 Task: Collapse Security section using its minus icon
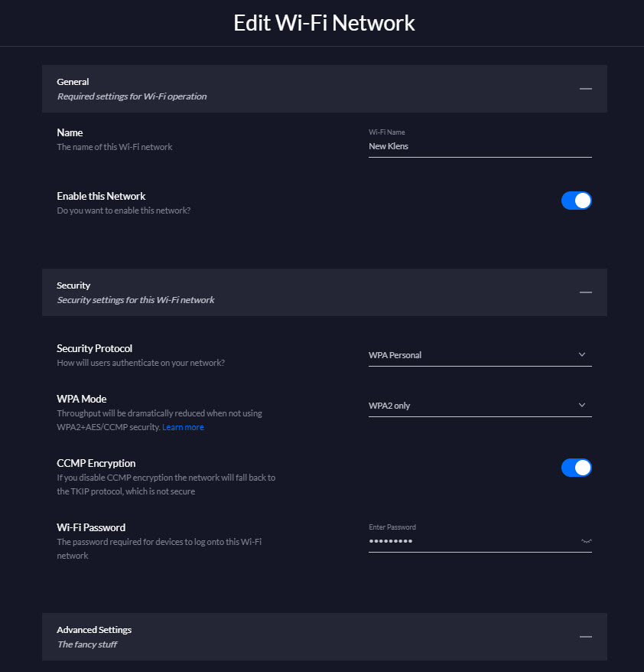pyautogui.click(x=585, y=292)
